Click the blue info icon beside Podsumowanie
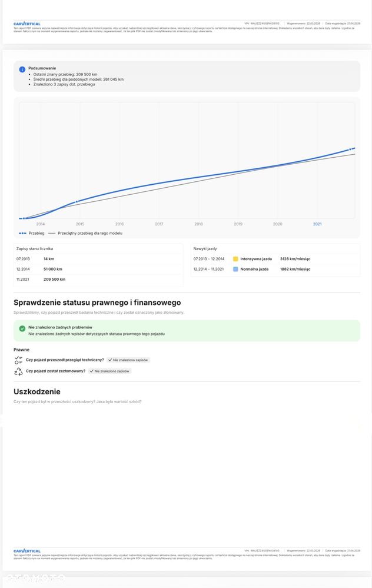Screen dimensions: 372x588 22,69
